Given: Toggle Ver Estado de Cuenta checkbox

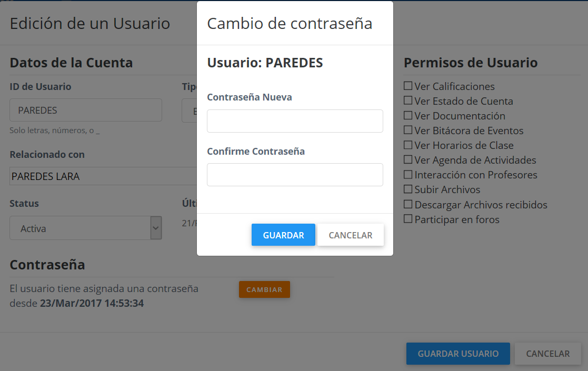Looking at the screenshot, I should pyautogui.click(x=408, y=101).
